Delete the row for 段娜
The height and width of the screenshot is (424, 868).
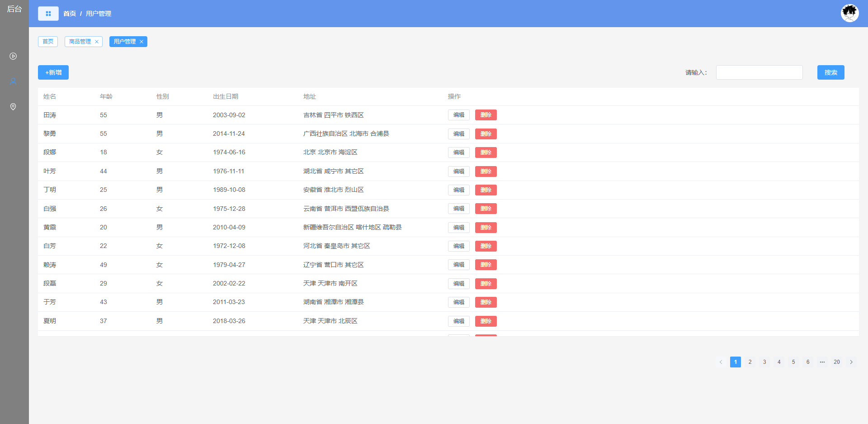(x=486, y=152)
